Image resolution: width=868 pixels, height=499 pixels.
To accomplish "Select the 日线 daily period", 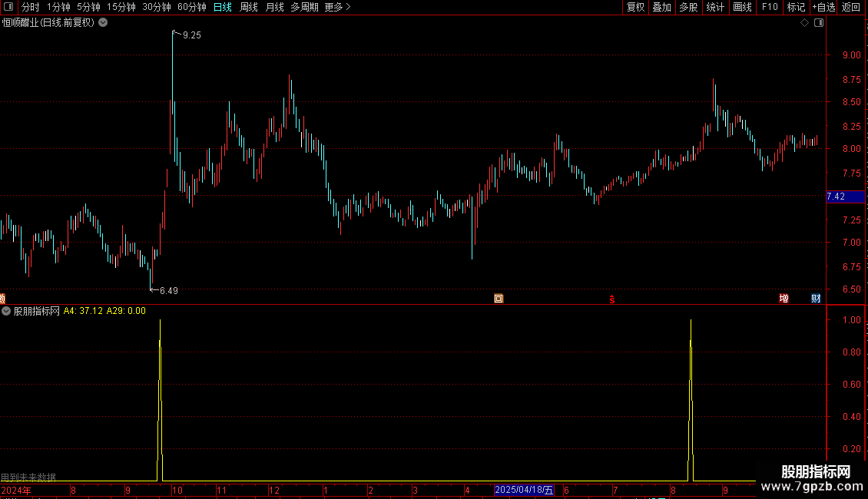I will click(223, 7).
